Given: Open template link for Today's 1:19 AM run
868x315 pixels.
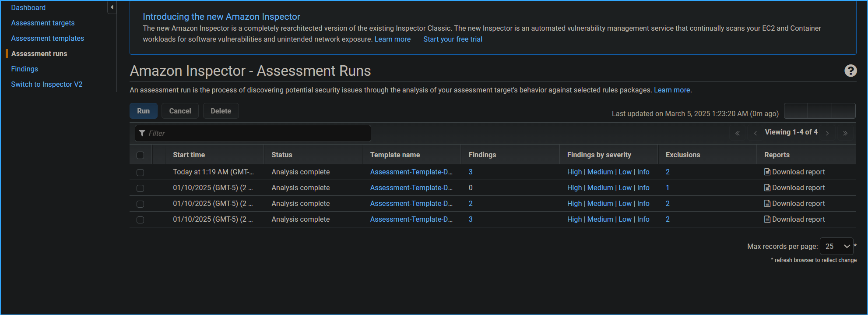Looking at the screenshot, I should point(411,172).
